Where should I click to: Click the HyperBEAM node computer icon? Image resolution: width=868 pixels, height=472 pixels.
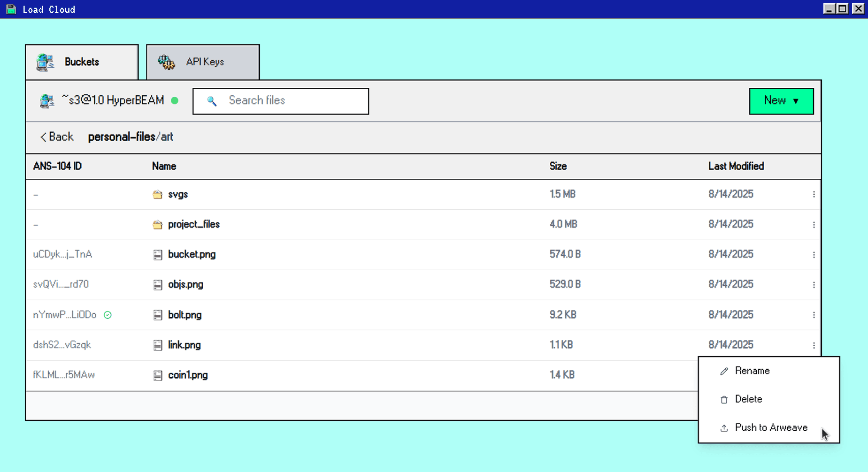pyautogui.click(x=46, y=101)
